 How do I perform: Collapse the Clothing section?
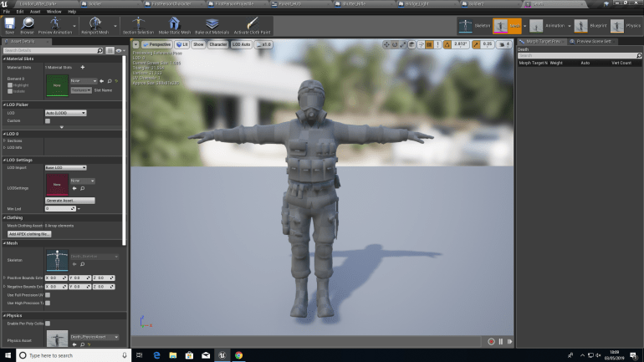[4, 218]
